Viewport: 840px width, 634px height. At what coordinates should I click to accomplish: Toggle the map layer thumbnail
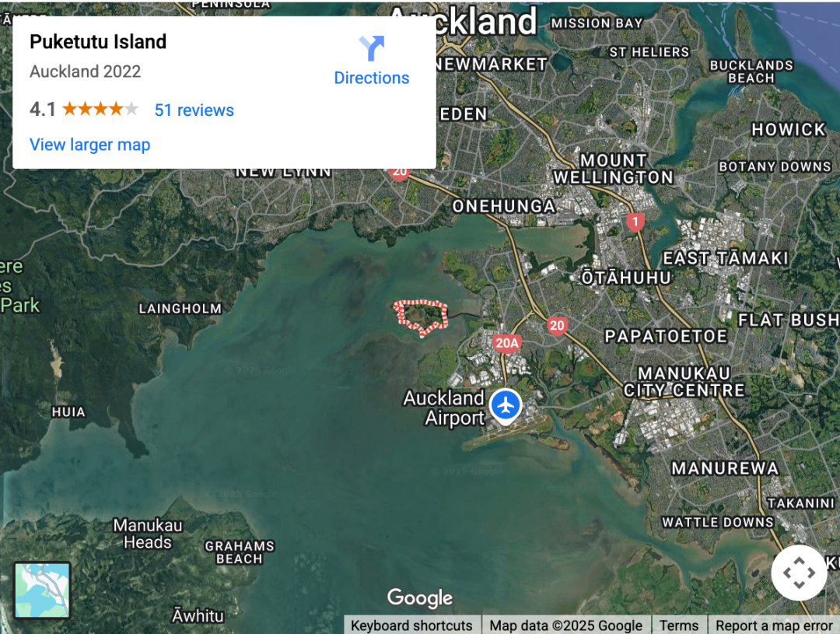tap(42, 590)
